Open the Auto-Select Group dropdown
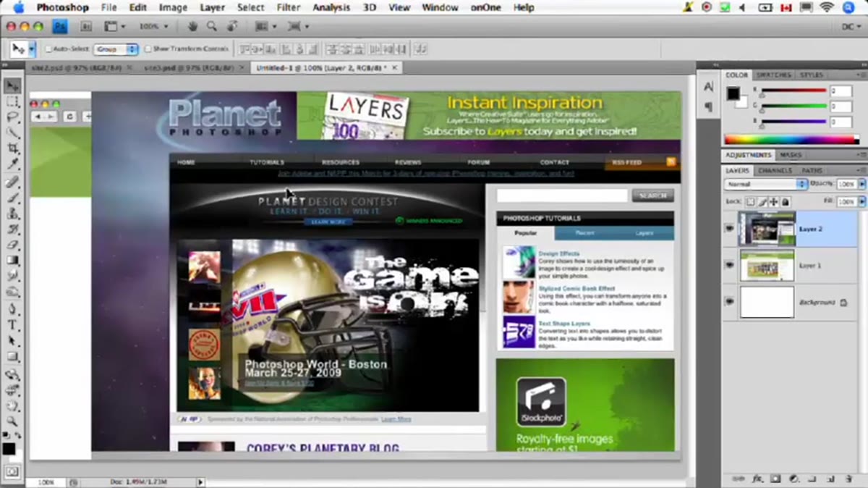Viewport: 868px width, 488px height. coord(116,49)
